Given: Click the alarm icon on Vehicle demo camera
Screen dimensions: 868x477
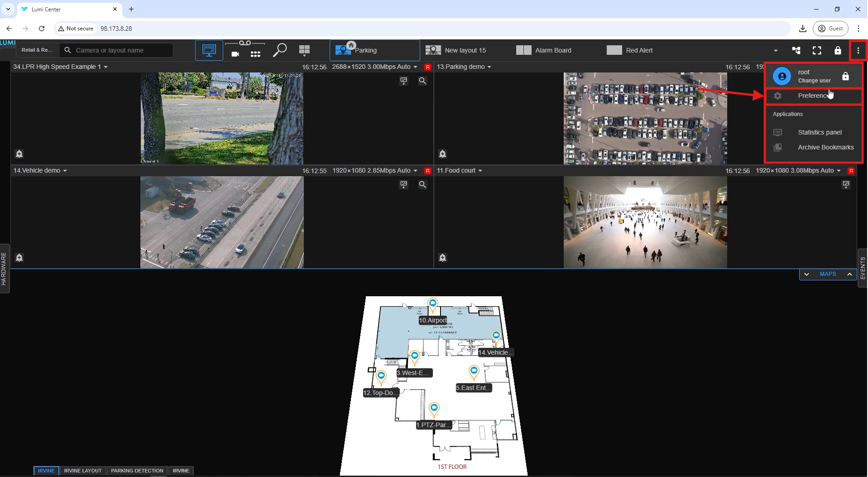Looking at the screenshot, I should click(x=19, y=258).
